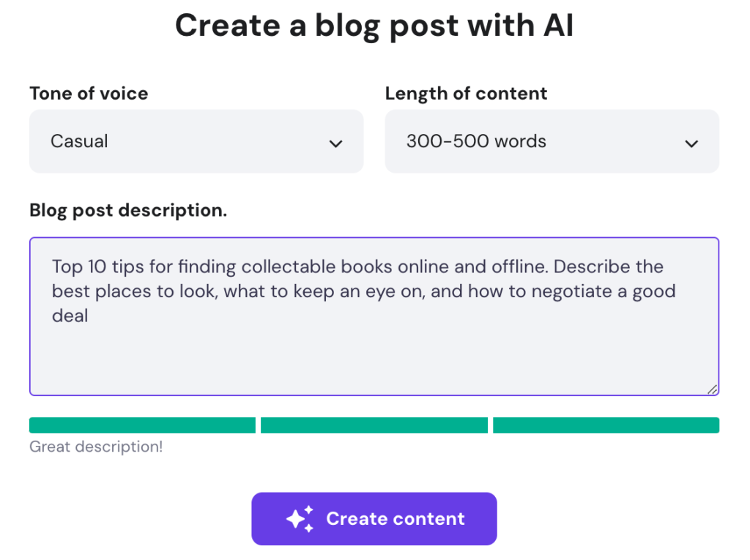Click the first green progress bar segment
Screen dimensions: 750x560
tap(142, 425)
